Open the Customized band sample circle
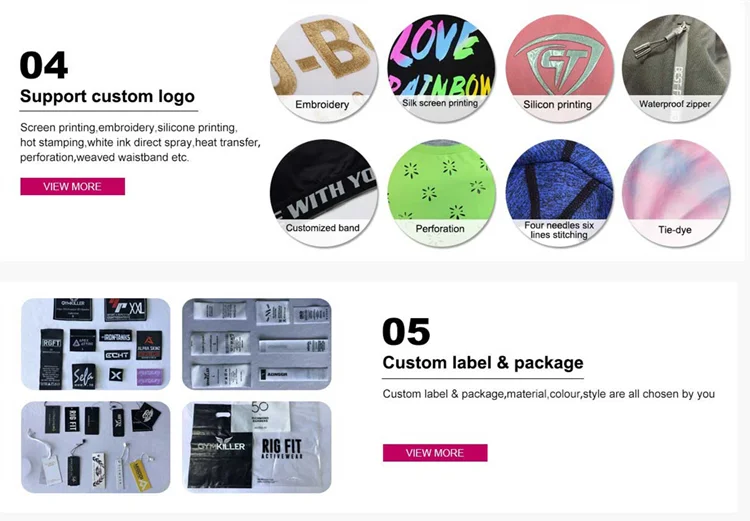The width and height of the screenshot is (750, 521). coord(323,192)
